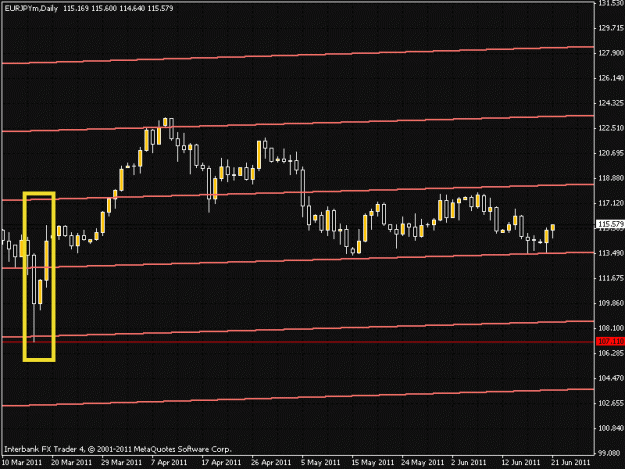Select the 127.900 price scale label
The width and height of the screenshot is (625, 469).
tap(611, 53)
